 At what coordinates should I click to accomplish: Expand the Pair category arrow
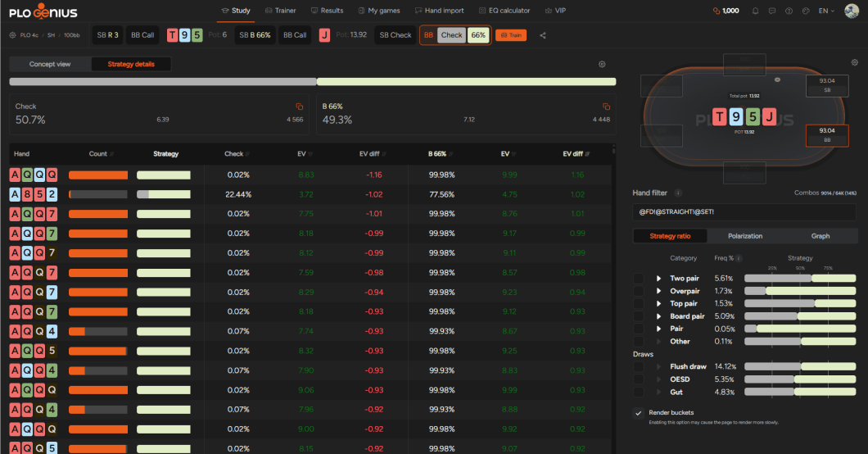658,329
